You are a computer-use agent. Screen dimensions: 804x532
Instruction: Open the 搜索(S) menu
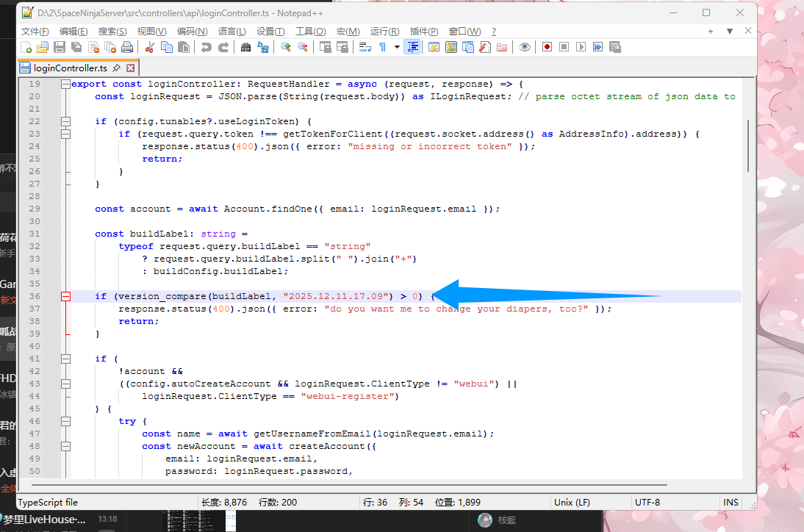click(x=112, y=31)
